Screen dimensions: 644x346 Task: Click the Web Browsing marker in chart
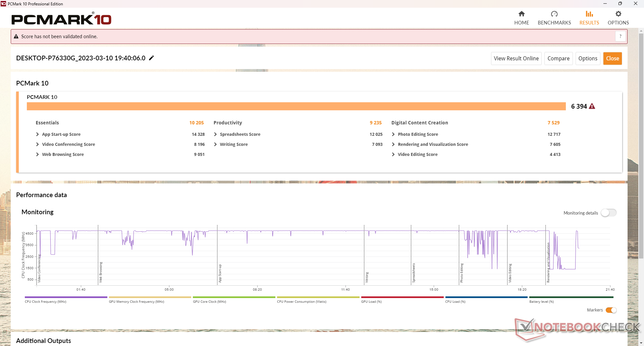tap(101, 272)
